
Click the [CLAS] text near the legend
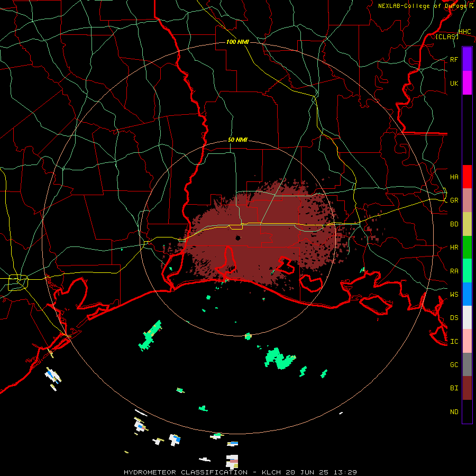(447, 36)
